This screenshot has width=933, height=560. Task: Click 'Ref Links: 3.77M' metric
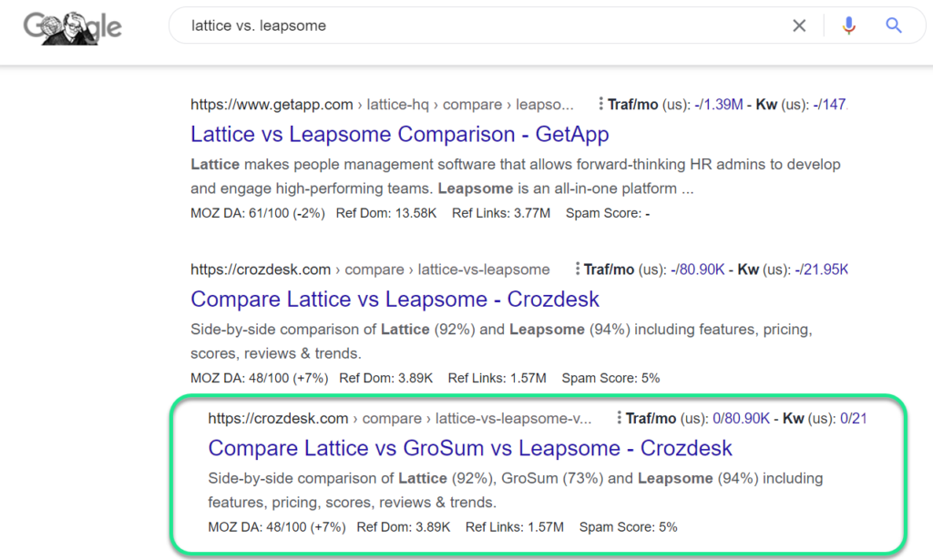pos(501,213)
